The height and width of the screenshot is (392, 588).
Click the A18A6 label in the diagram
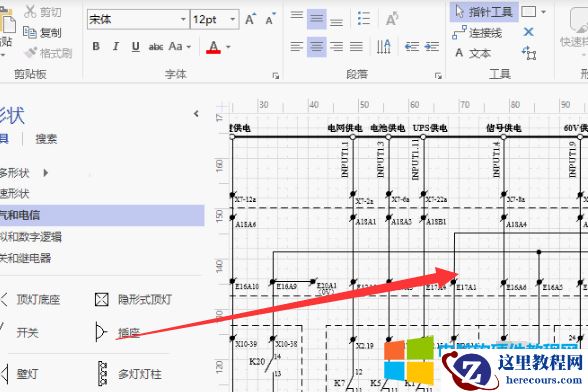(x=246, y=224)
